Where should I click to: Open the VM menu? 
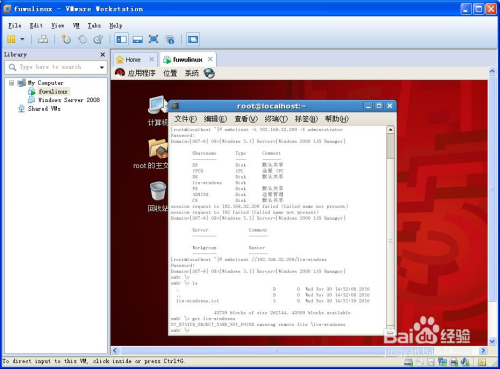click(76, 26)
